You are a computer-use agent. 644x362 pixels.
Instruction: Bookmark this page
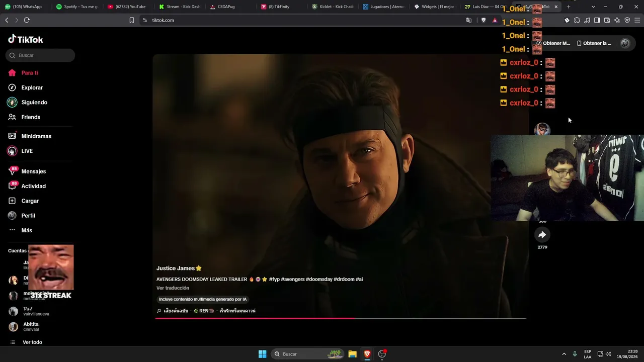[x=132, y=20]
